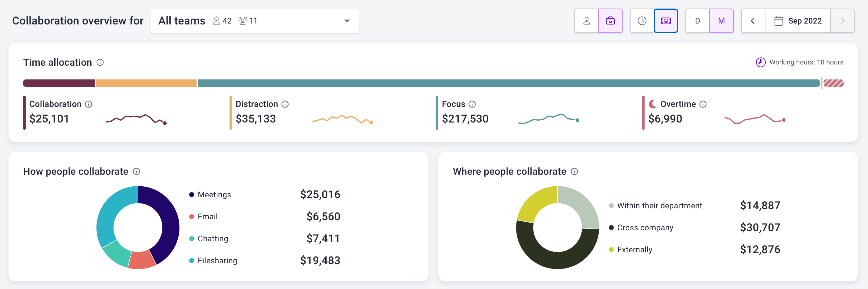This screenshot has height=289, width=868.
Task: Select the D daily tab
Action: (x=697, y=21)
